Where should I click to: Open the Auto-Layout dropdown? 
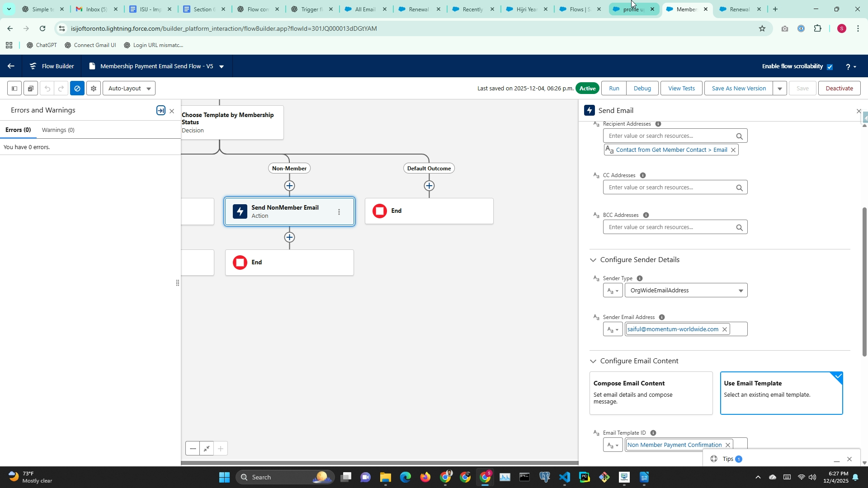tap(129, 89)
